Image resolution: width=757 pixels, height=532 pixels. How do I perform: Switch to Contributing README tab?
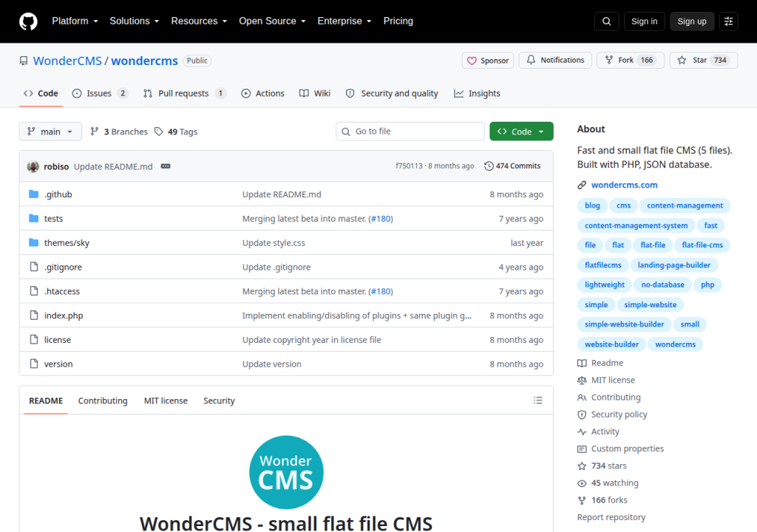click(103, 400)
